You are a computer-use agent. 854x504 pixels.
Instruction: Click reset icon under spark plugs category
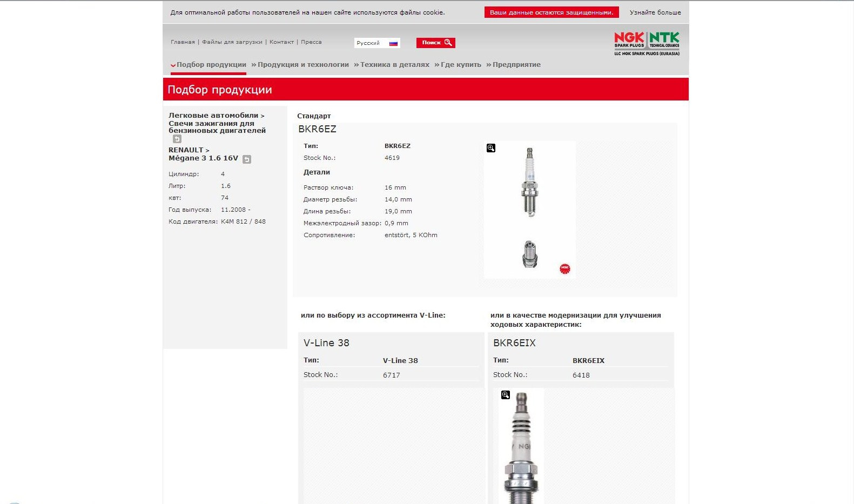tap(177, 139)
